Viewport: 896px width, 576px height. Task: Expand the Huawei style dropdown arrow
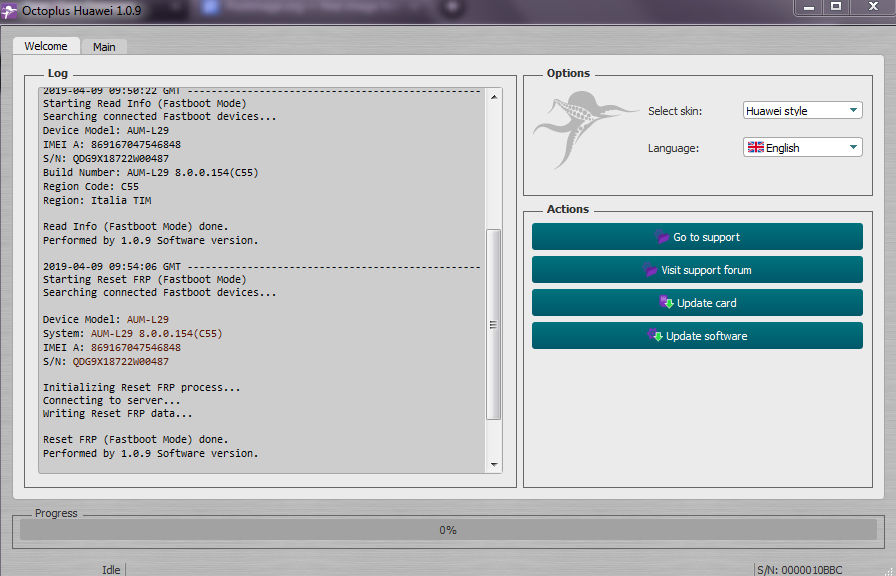pyautogui.click(x=853, y=110)
